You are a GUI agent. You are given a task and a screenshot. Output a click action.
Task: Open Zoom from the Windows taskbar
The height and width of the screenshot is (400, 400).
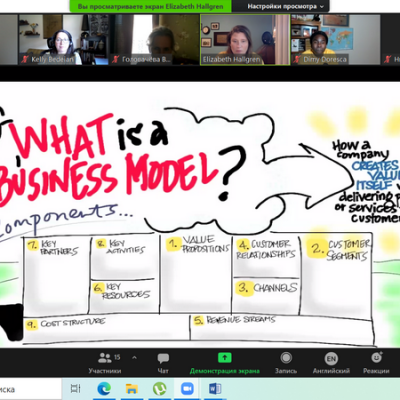click(x=187, y=389)
